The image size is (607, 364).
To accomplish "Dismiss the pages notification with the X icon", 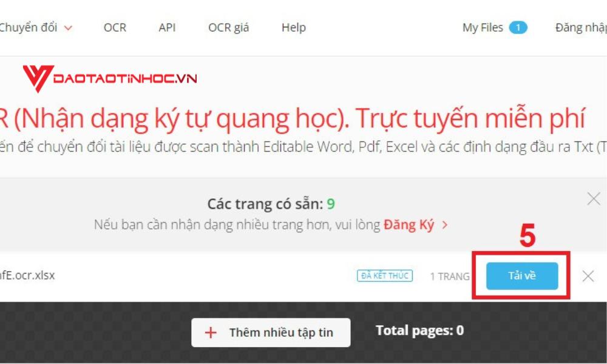I will tap(593, 197).
